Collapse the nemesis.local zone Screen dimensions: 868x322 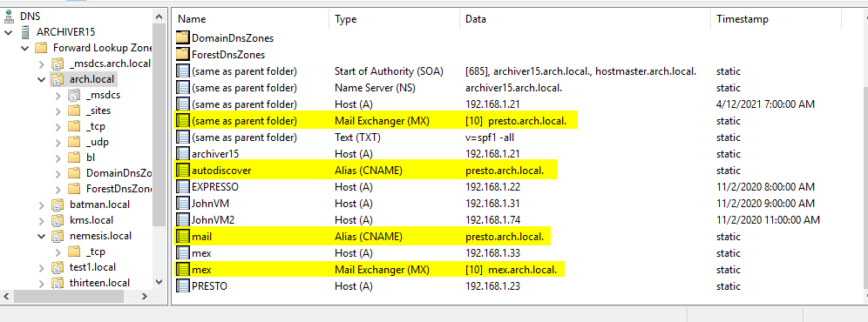(42, 236)
